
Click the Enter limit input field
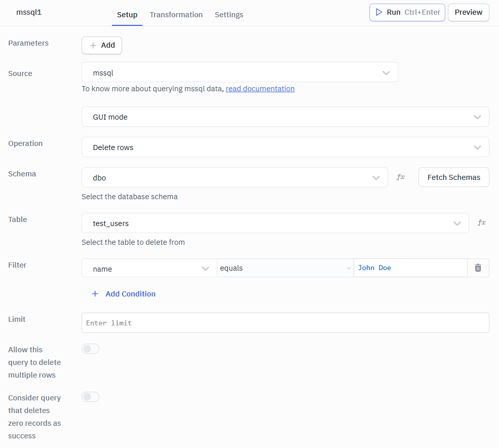[x=285, y=323]
